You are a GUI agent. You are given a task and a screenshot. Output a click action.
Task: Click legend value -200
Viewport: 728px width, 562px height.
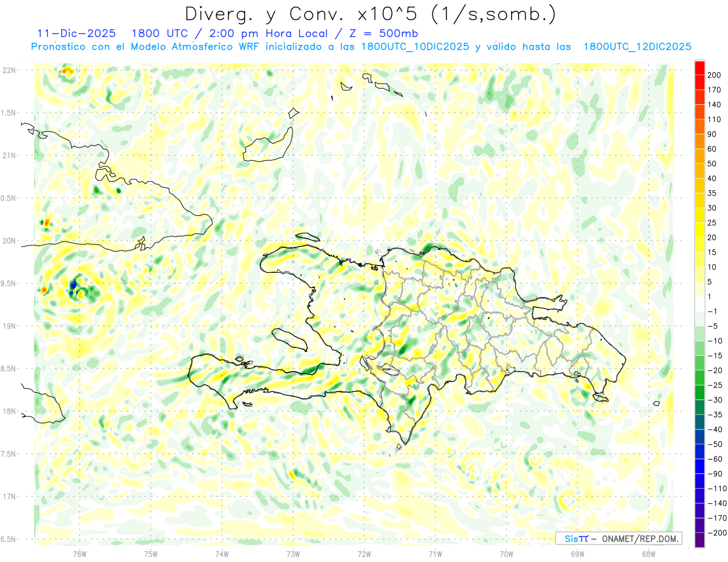point(717,533)
